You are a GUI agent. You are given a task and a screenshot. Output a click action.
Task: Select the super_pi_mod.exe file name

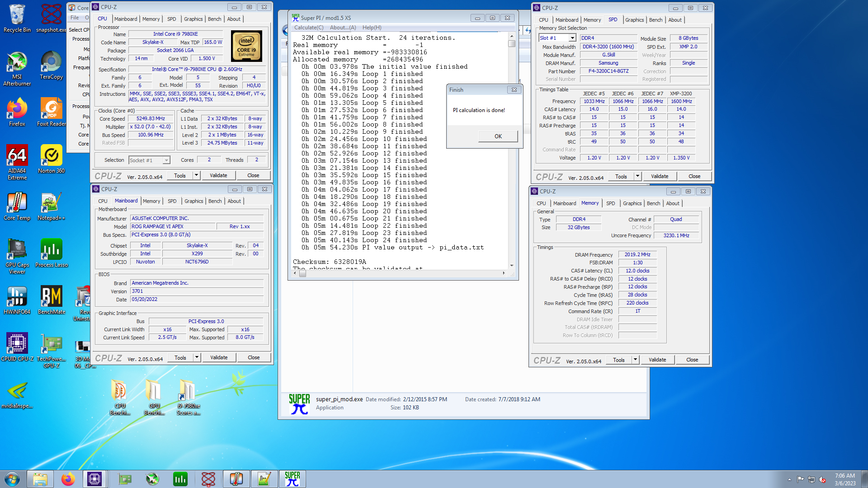pyautogui.click(x=339, y=399)
